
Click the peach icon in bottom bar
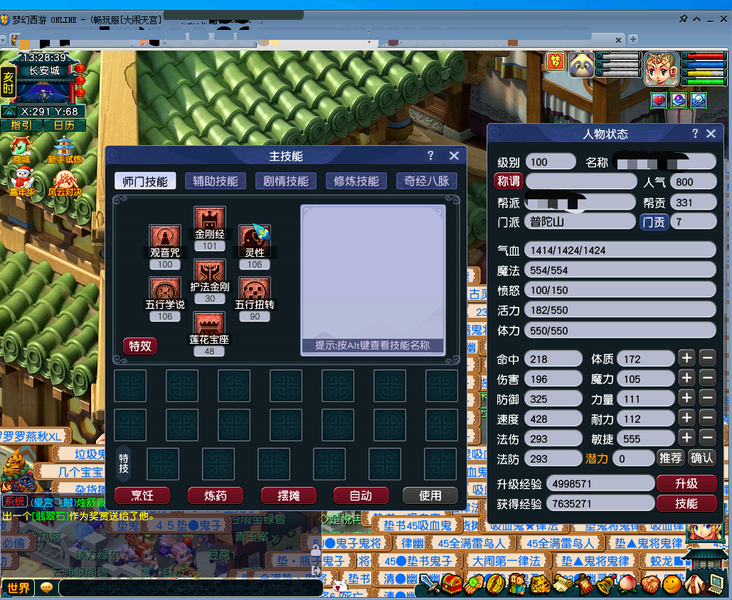point(628,584)
